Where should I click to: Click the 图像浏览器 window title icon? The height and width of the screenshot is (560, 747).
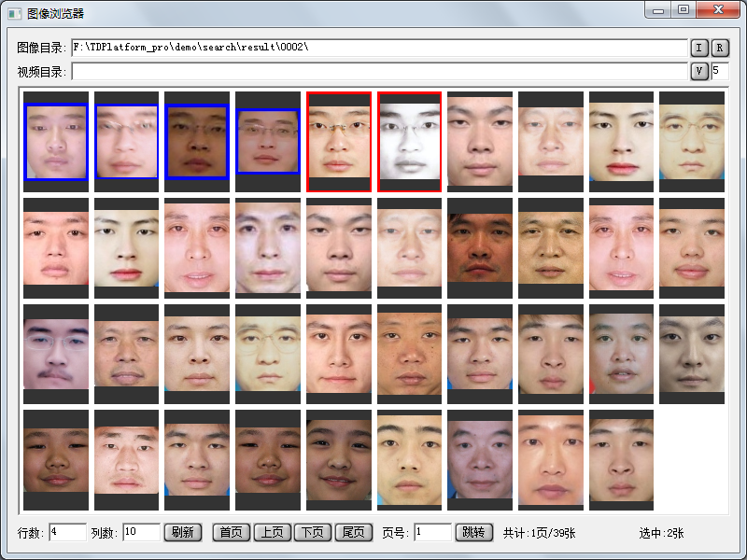[x=15, y=13]
